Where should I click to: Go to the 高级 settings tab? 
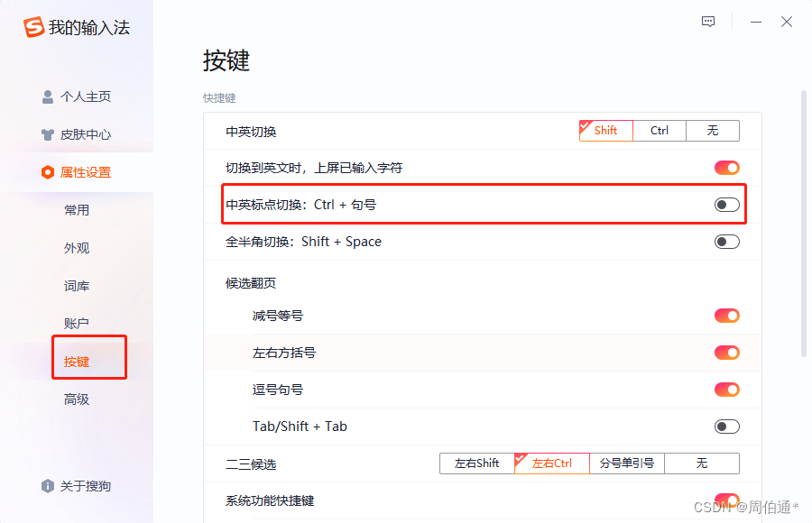click(77, 399)
